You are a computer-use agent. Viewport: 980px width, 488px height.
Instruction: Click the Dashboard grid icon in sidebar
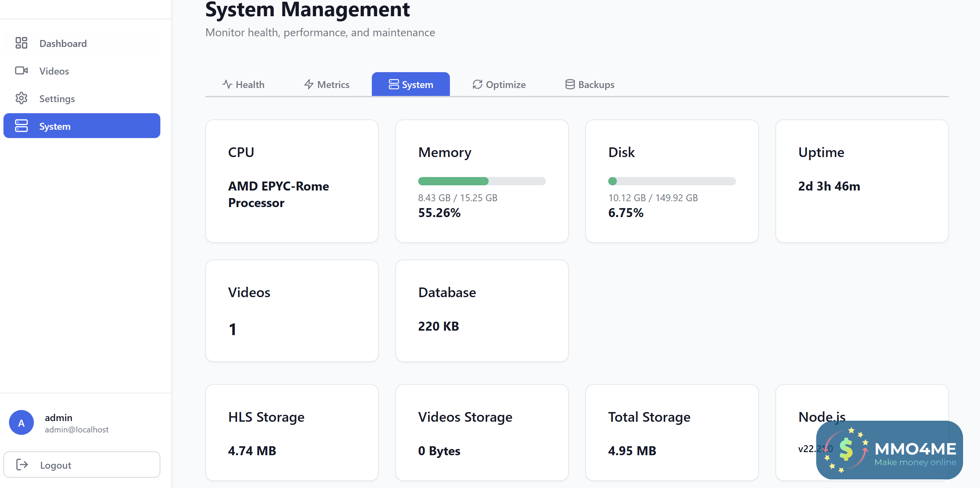pyautogui.click(x=21, y=43)
